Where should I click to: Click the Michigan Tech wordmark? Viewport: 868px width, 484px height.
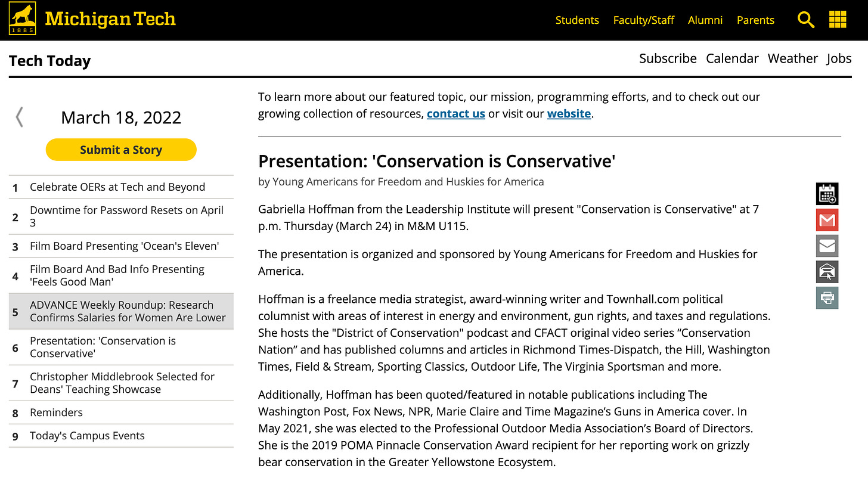110,19
